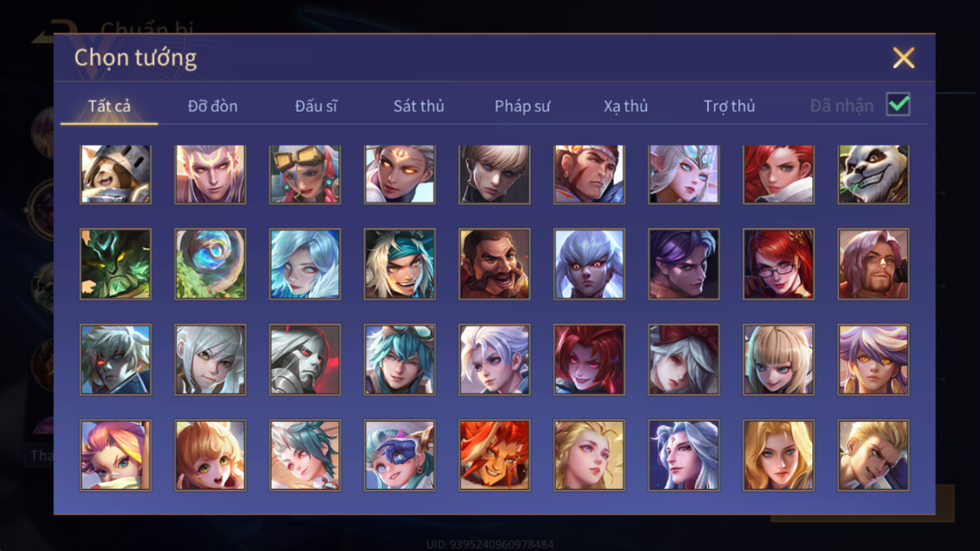Switch to the Đỡ đòn tab

point(213,106)
